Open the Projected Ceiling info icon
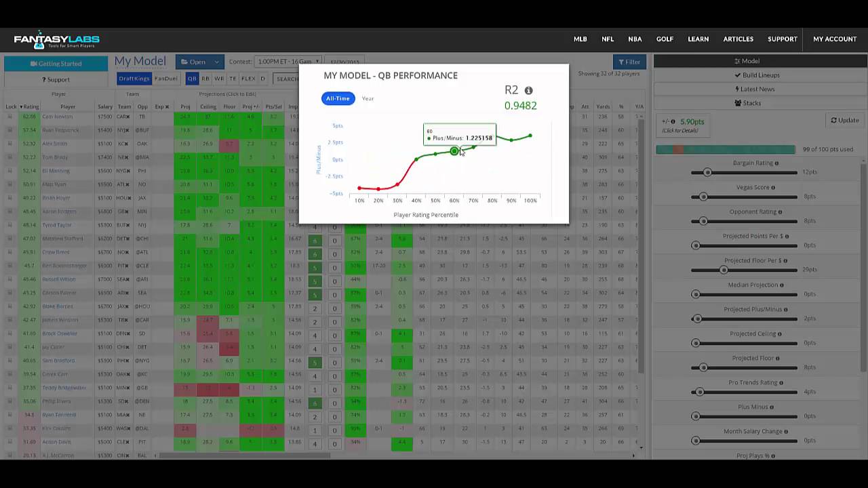 [x=779, y=334]
